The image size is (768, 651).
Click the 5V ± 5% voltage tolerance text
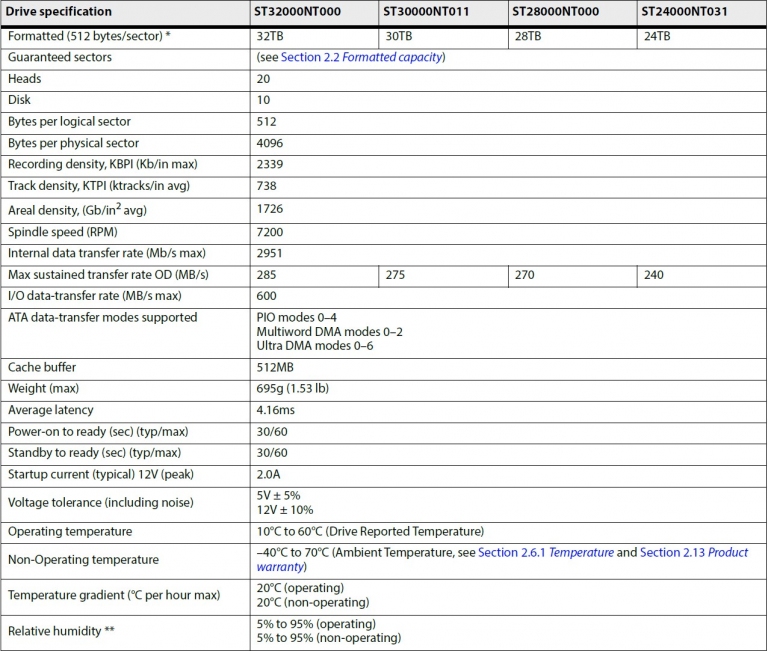point(278,496)
